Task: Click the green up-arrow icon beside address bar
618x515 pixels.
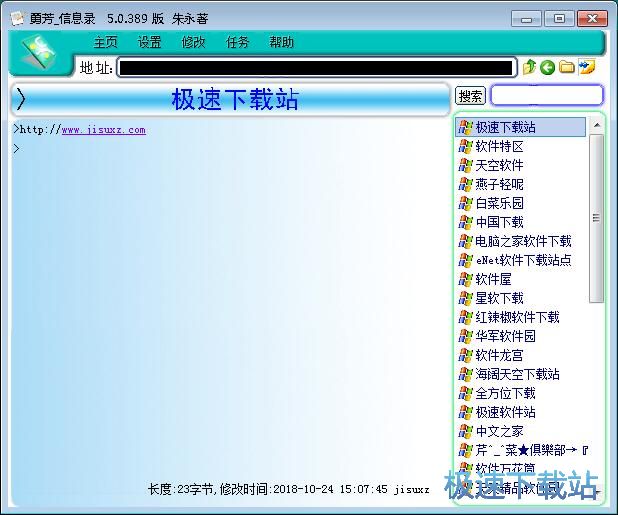Action: pos(529,67)
